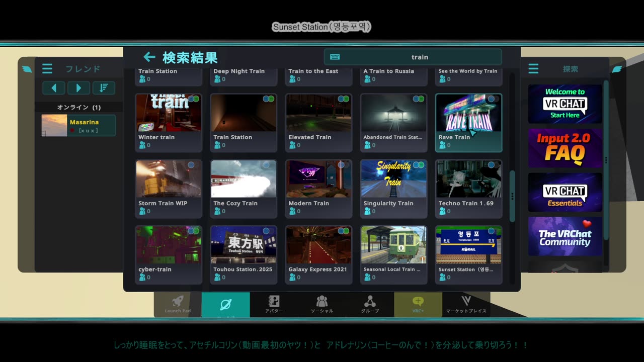Open Singularity Train world card
This screenshot has width=644, height=362.
pyautogui.click(x=393, y=189)
